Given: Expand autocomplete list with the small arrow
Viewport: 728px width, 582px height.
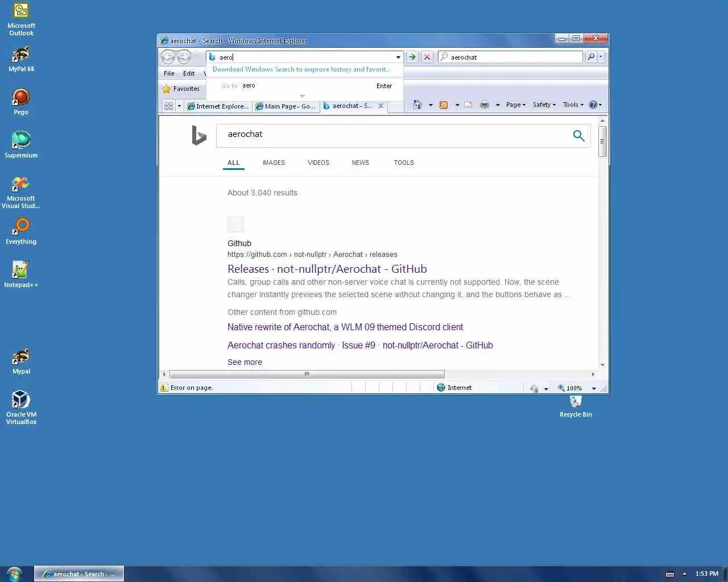Looking at the screenshot, I should [x=302, y=96].
